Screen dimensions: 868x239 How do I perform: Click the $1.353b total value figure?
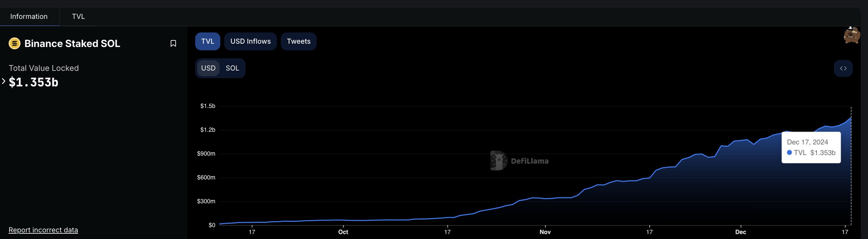(x=34, y=82)
